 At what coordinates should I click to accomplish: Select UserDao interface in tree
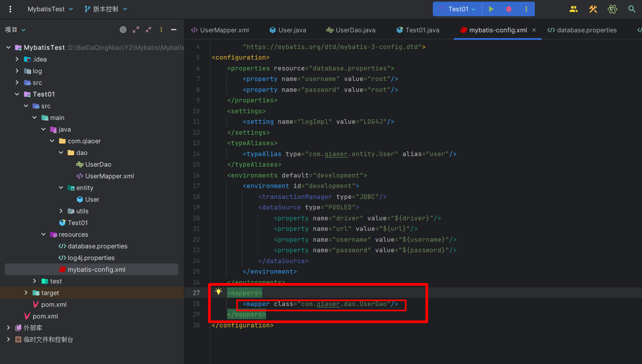click(94, 164)
